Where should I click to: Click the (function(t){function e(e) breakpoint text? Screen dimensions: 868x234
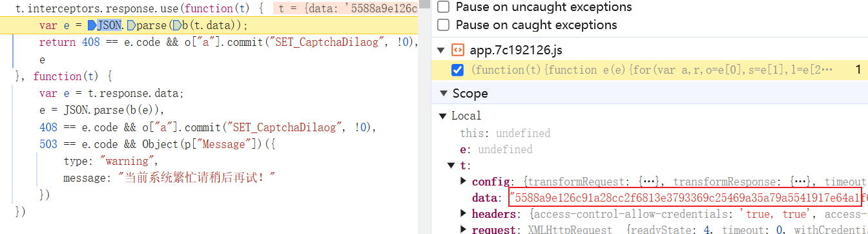[x=652, y=70]
